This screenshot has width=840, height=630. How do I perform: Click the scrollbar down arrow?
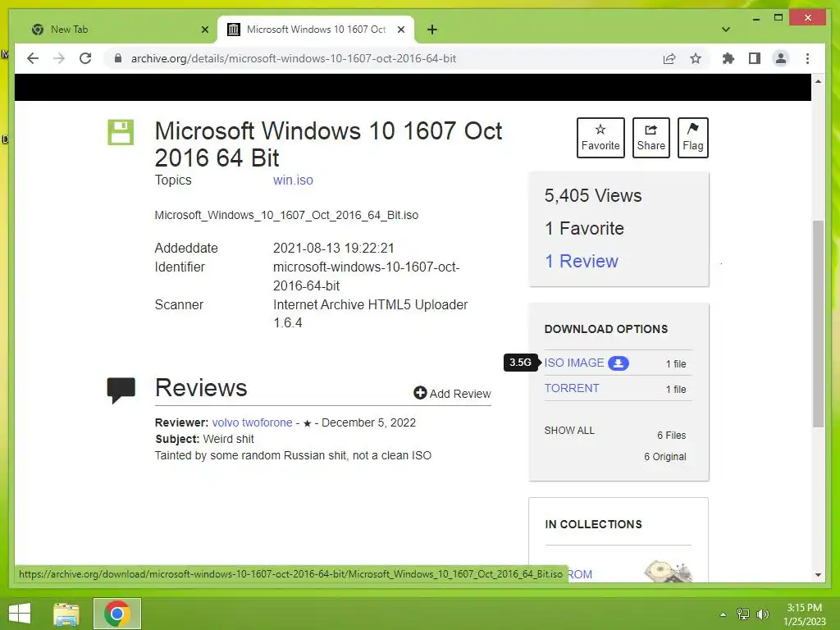click(x=818, y=575)
